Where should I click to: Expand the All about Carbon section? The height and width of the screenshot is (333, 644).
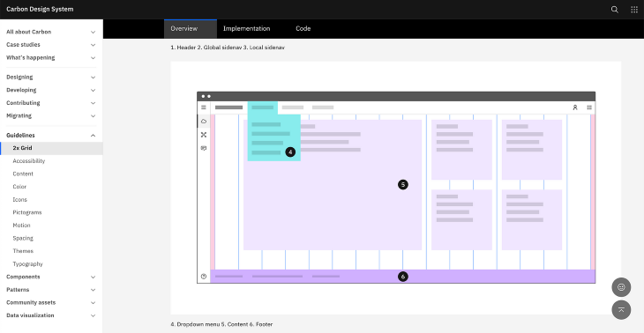tap(51, 32)
